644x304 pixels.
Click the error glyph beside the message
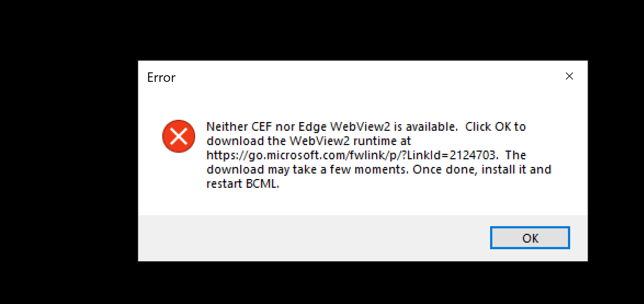click(x=179, y=136)
